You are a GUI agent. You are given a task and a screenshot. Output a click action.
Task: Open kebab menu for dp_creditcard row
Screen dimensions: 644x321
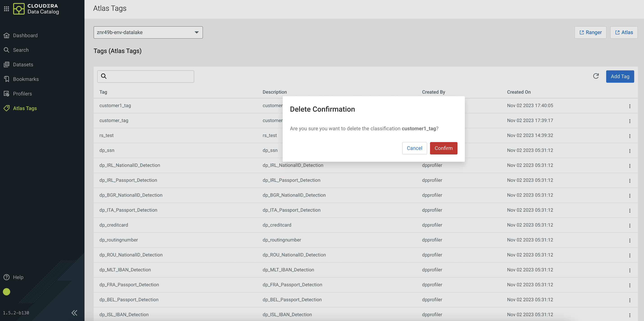[x=630, y=225]
